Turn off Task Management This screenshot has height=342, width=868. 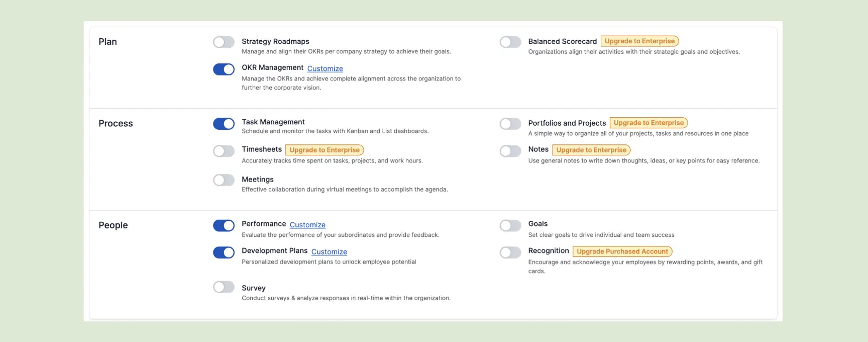224,124
